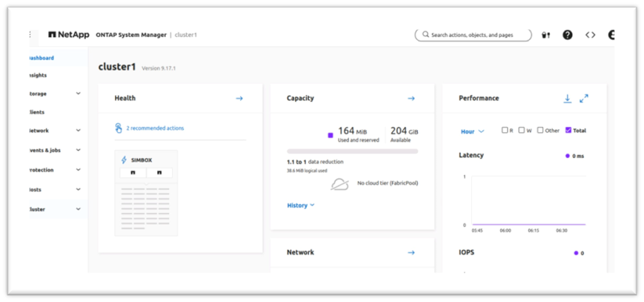Enable the W write checkbox

point(521,130)
